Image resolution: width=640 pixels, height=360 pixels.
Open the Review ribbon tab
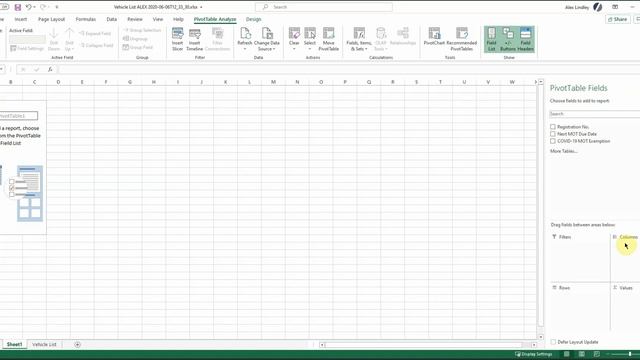coord(135,19)
